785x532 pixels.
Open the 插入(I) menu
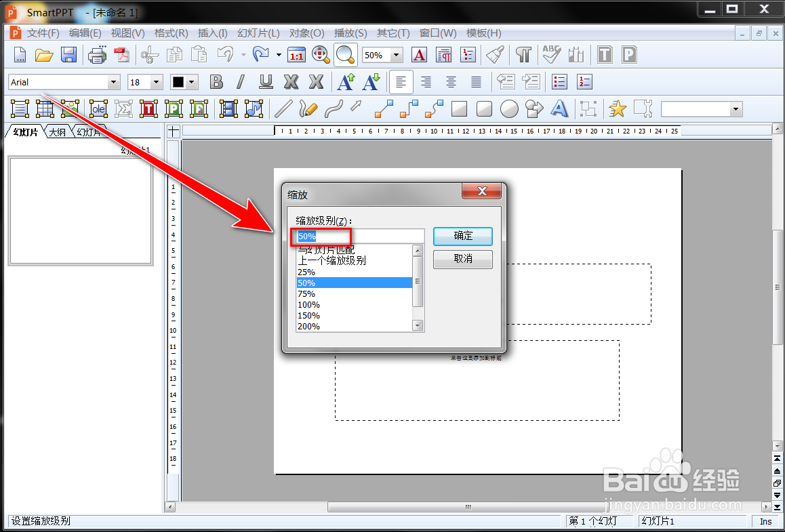[212, 33]
